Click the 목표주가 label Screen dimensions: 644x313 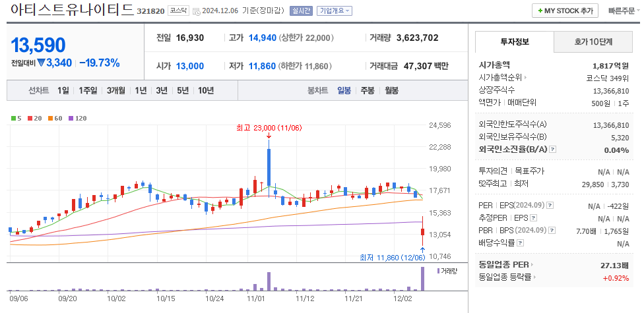529,171
